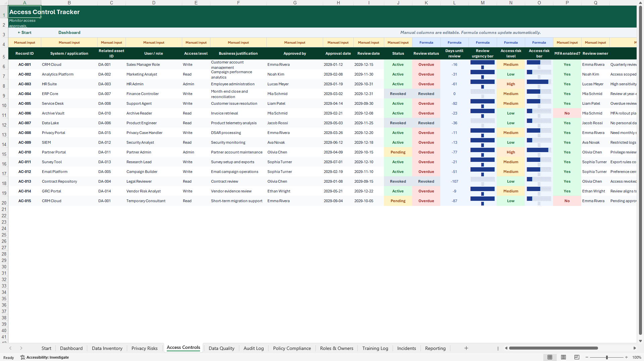Screen dimensions: 644x361
Task: Click the horizontal scrollbar right arrow
Action: tap(635, 348)
